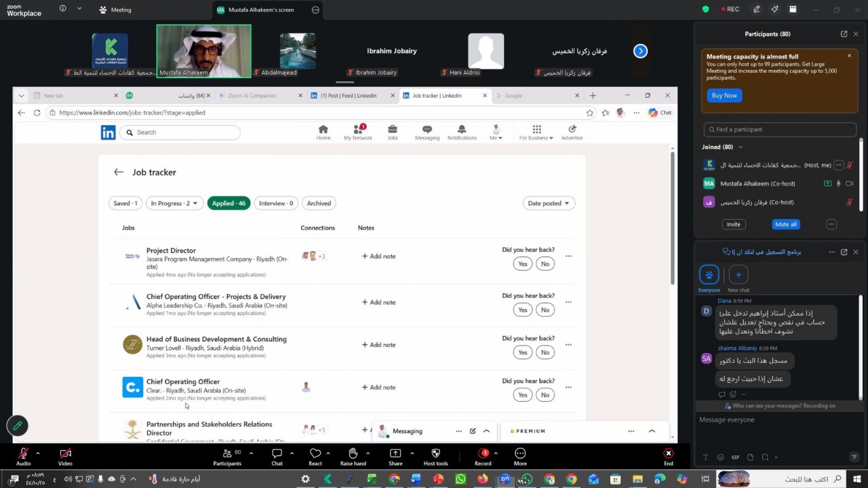The height and width of the screenshot is (488, 868).
Task: Pop out the Participants panel
Action: pyautogui.click(x=844, y=34)
